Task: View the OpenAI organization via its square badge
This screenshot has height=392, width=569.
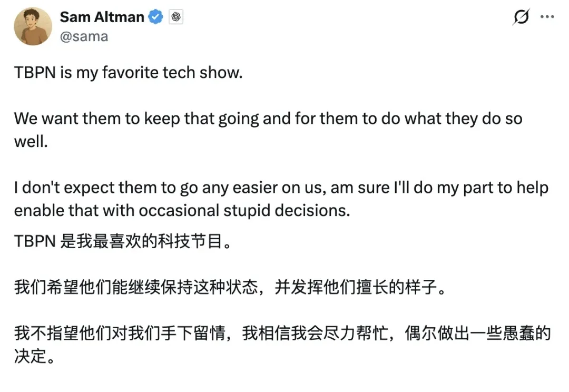Action: [176, 17]
